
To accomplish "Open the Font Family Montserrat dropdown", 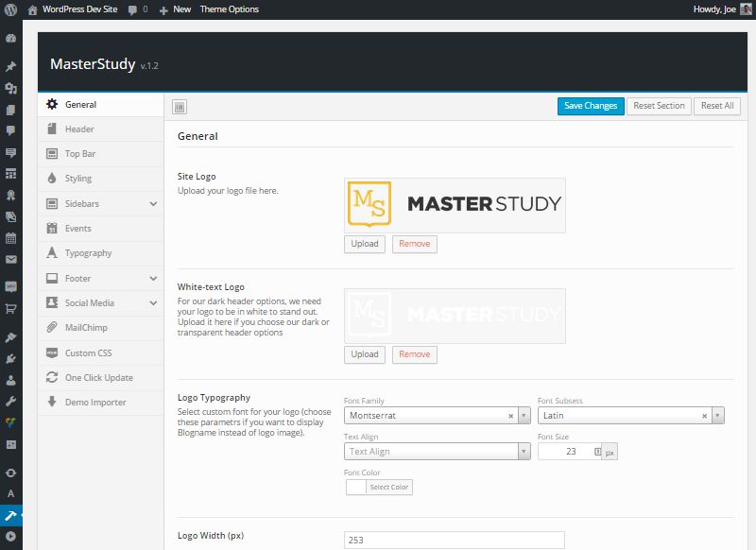I will point(438,416).
